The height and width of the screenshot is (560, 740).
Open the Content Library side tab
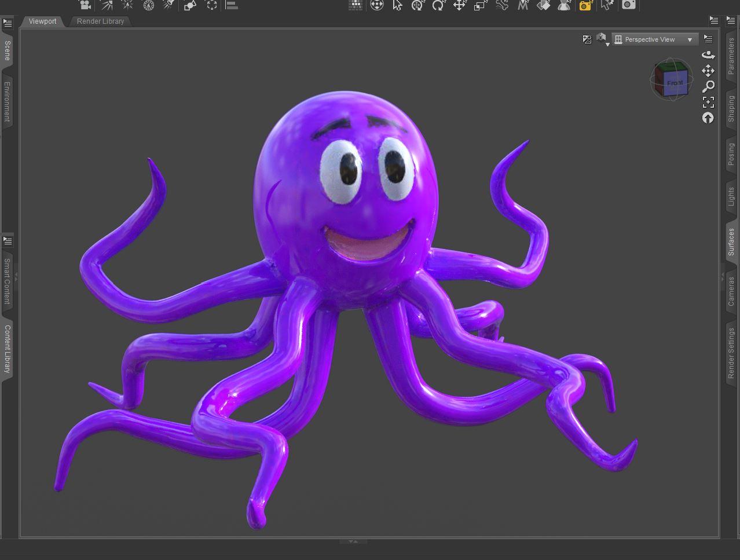7,349
